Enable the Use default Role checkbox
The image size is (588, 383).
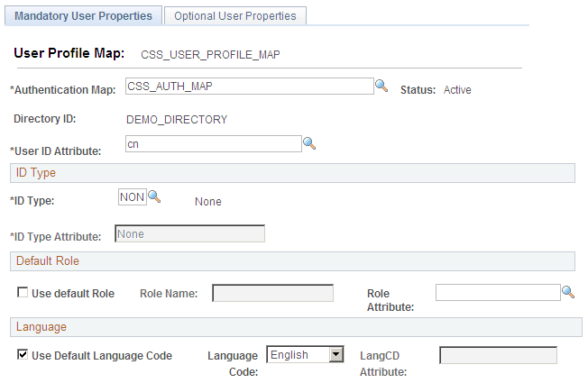(23, 293)
